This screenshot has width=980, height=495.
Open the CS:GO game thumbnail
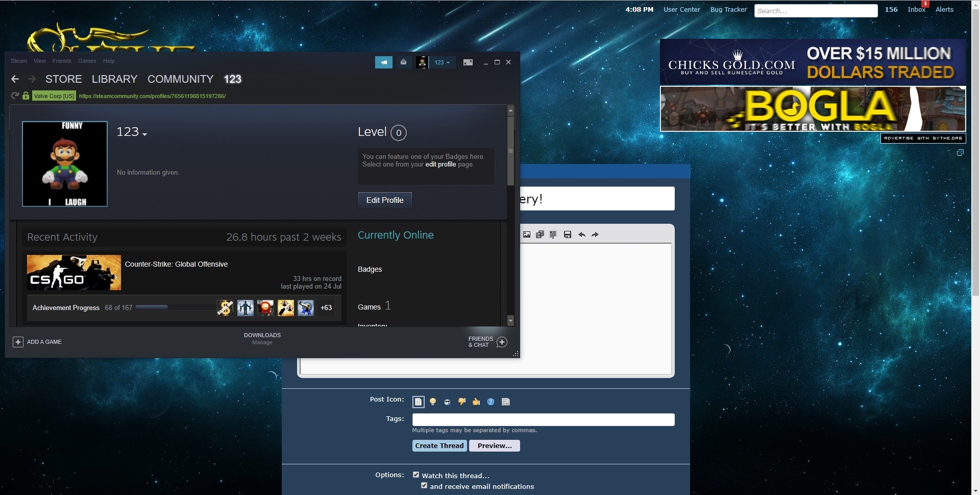click(74, 273)
